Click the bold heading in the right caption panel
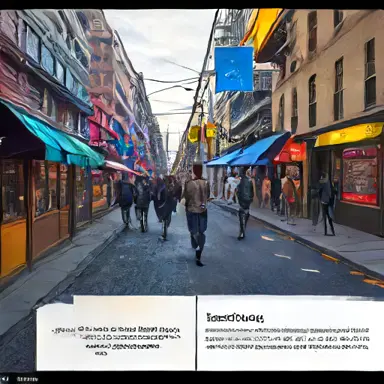384x384 pixels. coord(235,318)
